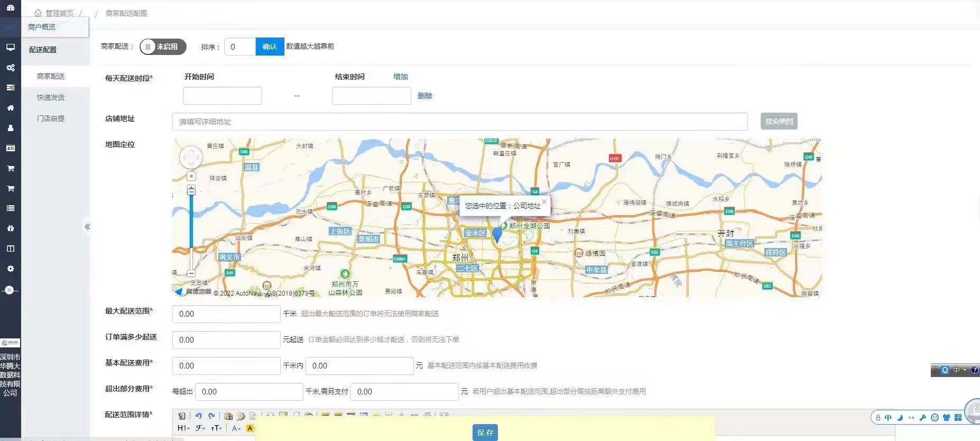Click the gift icon in the left sidebar
The width and height of the screenshot is (980, 441).
coord(10,228)
